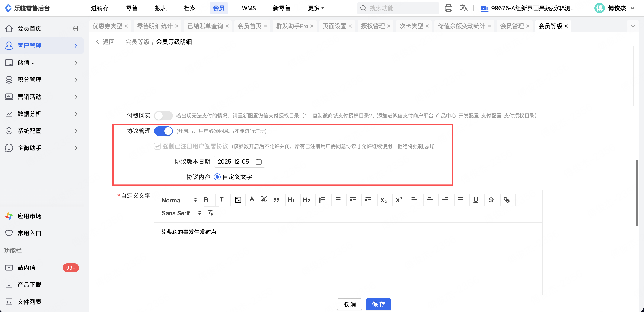Open the WMS menu item
The width and height of the screenshot is (644, 312).
[x=249, y=8]
